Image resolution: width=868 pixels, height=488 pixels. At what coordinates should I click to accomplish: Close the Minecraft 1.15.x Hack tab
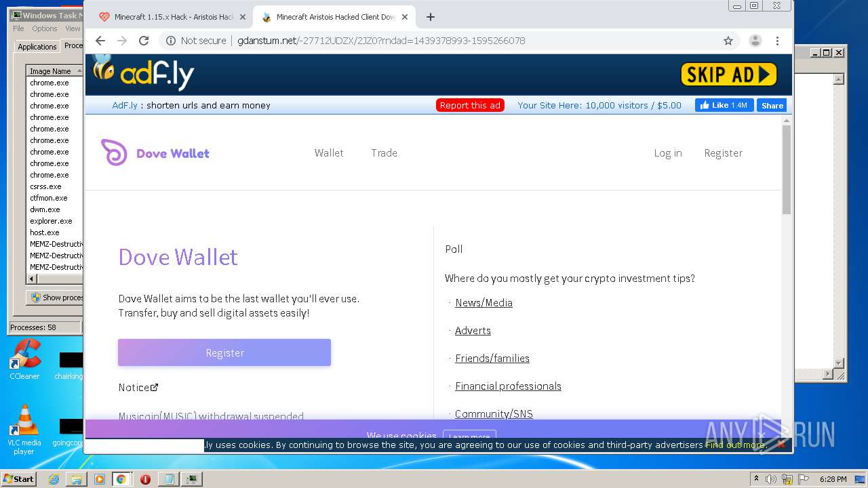243,17
